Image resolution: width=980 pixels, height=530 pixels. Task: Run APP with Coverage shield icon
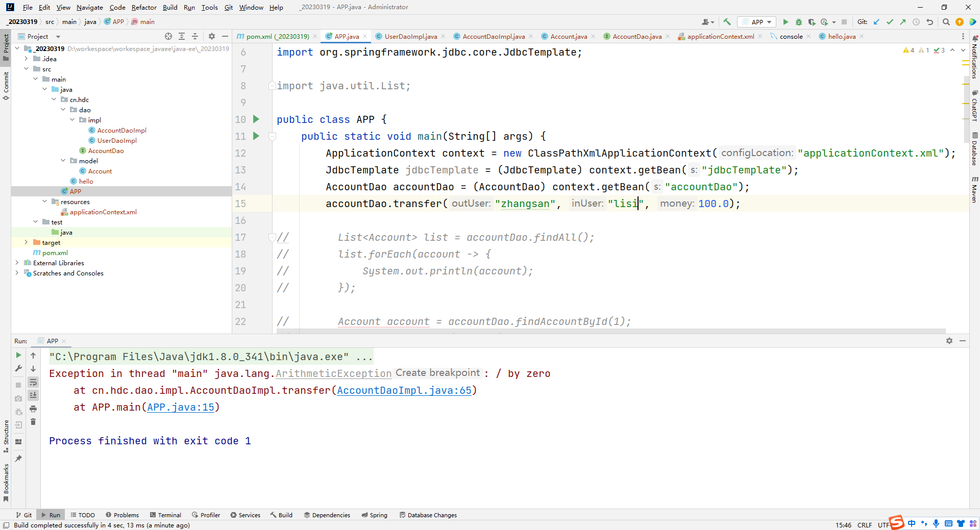(812, 22)
